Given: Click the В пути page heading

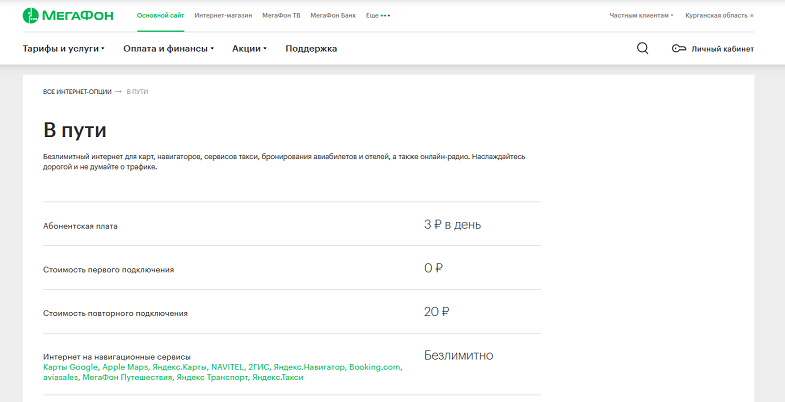Looking at the screenshot, I should pos(75,131).
